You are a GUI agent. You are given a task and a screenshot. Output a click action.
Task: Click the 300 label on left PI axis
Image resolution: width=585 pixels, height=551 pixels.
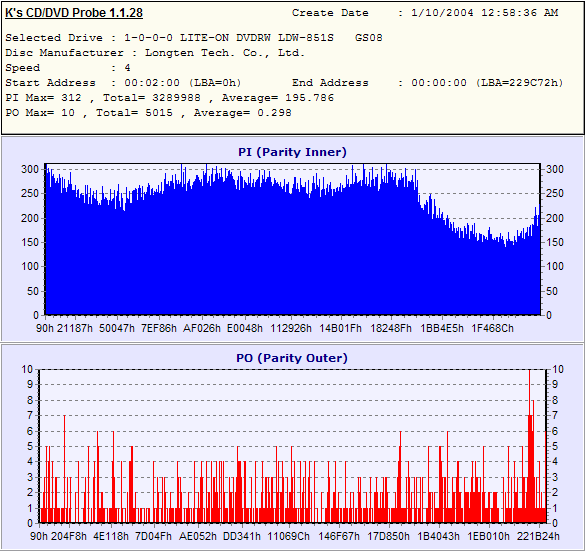[x=30, y=169]
